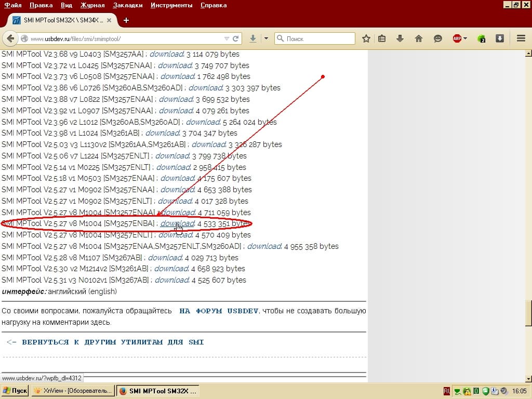Download V2.5.31 v3 N0102v1 file

coord(172,280)
